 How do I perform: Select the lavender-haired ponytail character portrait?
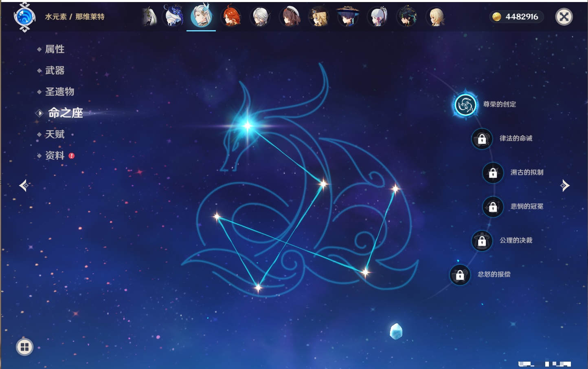377,17
